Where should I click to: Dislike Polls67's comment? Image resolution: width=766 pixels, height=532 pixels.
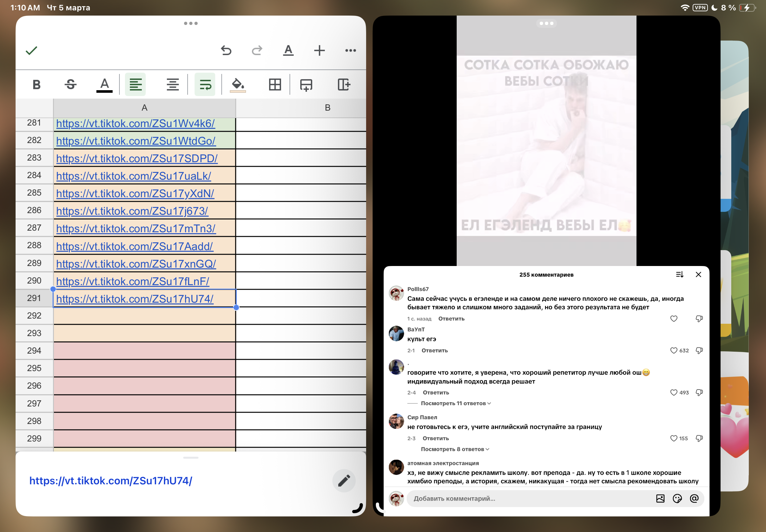[x=699, y=319]
